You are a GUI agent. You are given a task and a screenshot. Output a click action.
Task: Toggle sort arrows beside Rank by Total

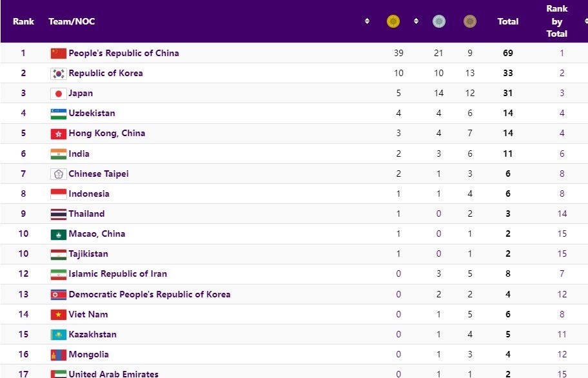pyautogui.click(x=585, y=21)
